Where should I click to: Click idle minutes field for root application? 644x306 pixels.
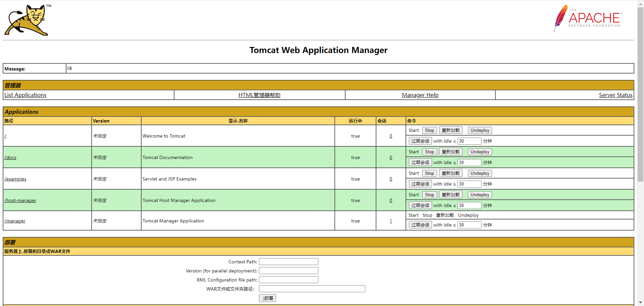click(x=469, y=141)
